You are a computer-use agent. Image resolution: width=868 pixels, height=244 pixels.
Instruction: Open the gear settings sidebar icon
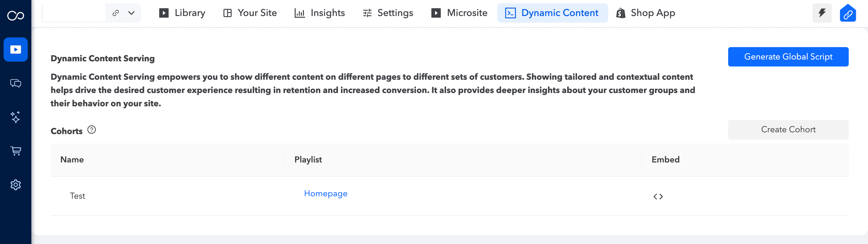15,185
